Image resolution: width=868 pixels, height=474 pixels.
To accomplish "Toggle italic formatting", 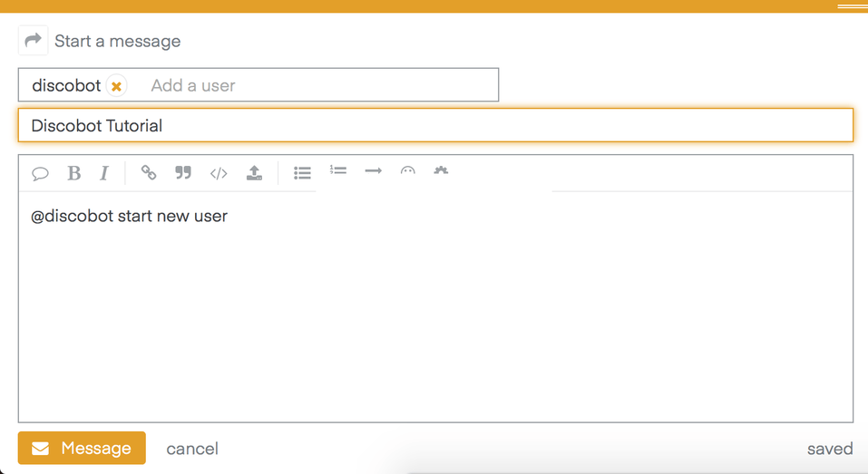I will tap(104, 173).
